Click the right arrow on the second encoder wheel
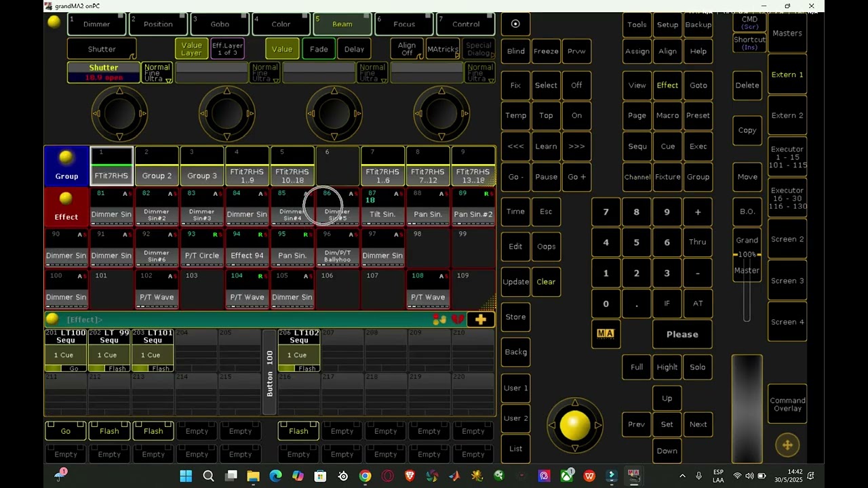The height and width of the screenshot is (488, 868). 250,114
